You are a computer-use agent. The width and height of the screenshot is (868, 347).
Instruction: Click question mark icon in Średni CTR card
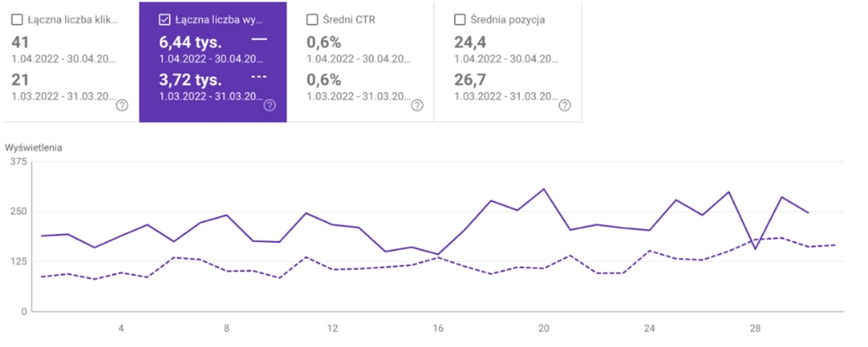418,105
